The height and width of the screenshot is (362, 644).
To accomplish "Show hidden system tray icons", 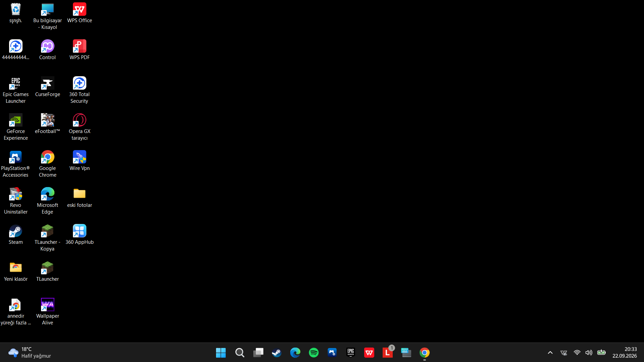I will point(550,353).
